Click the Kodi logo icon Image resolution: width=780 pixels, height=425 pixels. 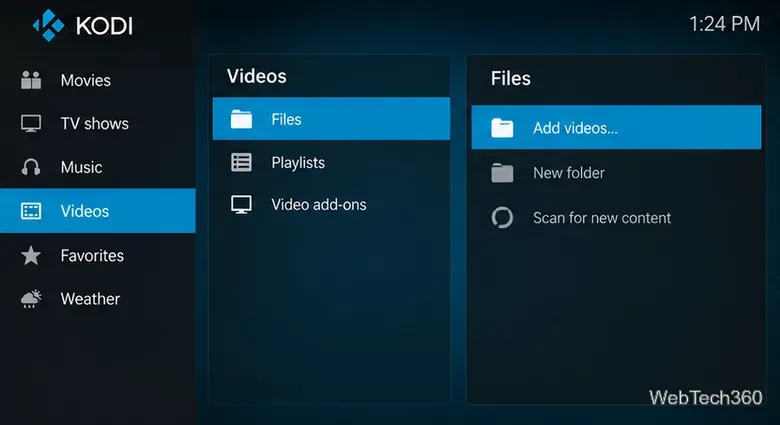pyautogui.click(x=48, y=25)
